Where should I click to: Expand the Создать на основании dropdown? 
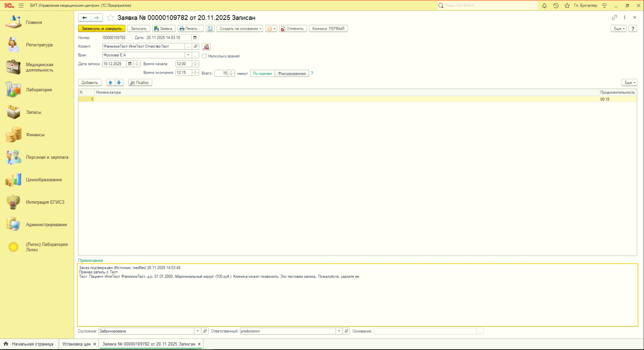[x=240, y=29]
